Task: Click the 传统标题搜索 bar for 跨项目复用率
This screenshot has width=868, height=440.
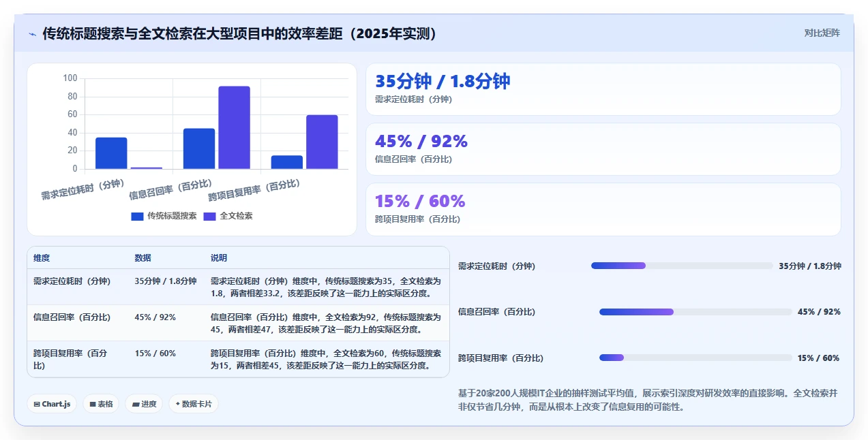Action: (287, 162)
